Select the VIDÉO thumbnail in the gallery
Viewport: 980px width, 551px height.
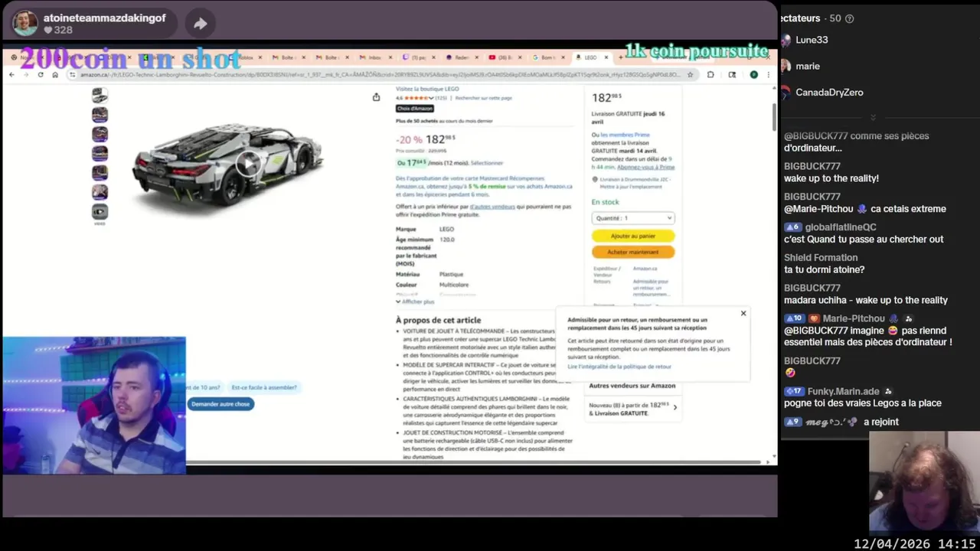pyautogui.click(x=100, y=213)
